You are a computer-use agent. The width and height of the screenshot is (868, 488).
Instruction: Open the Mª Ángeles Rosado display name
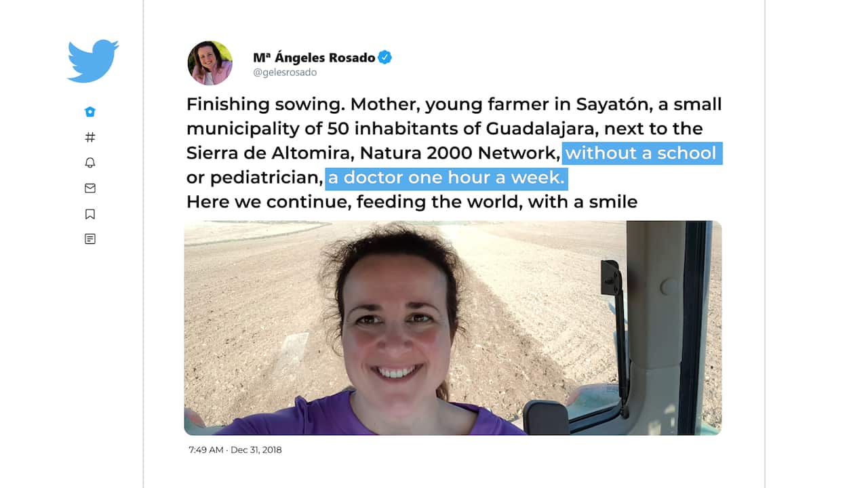[x=314, y=58]
